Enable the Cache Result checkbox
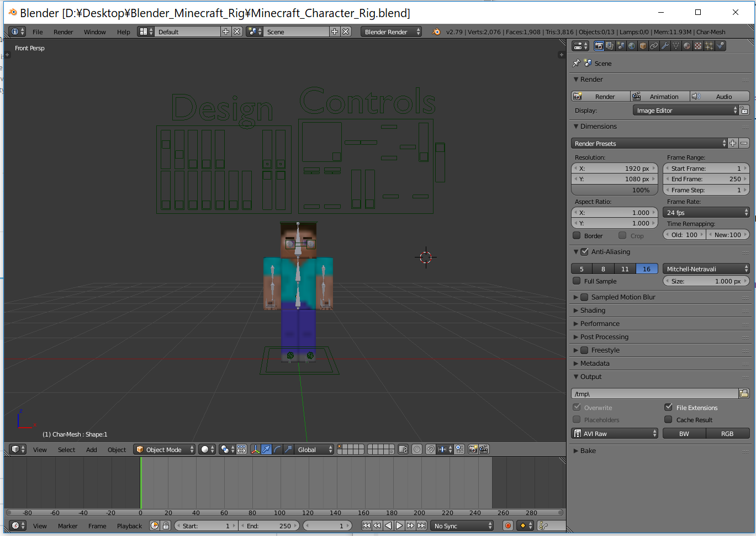Screen dimensions: 756x536 point(668,419)
